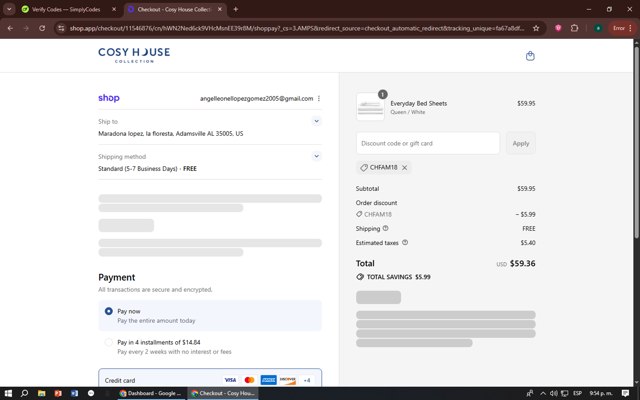This screenshot has height=400, width=640.
Task: Click the Cosy House Collection logo
Action: [134, 55]
